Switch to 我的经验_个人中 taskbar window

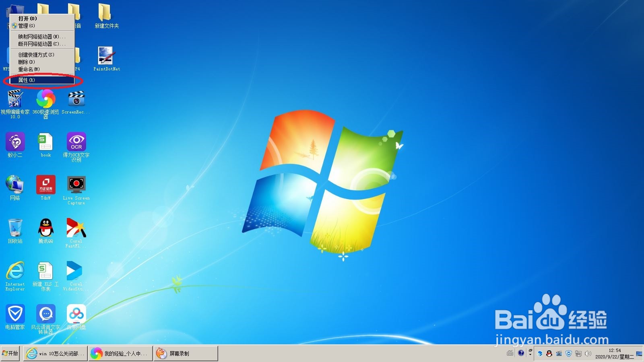(x=120, y=354)
